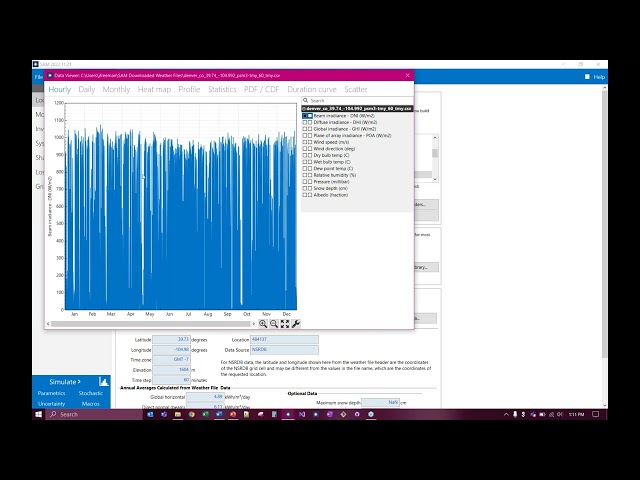640x480 pixels.
Task: Open the Profile tab
Action: [x=189, y=89]
